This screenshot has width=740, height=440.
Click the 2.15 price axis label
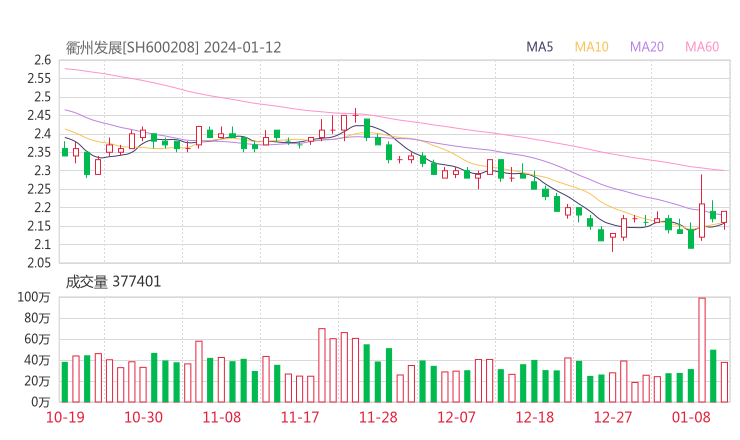click(39, 226)
